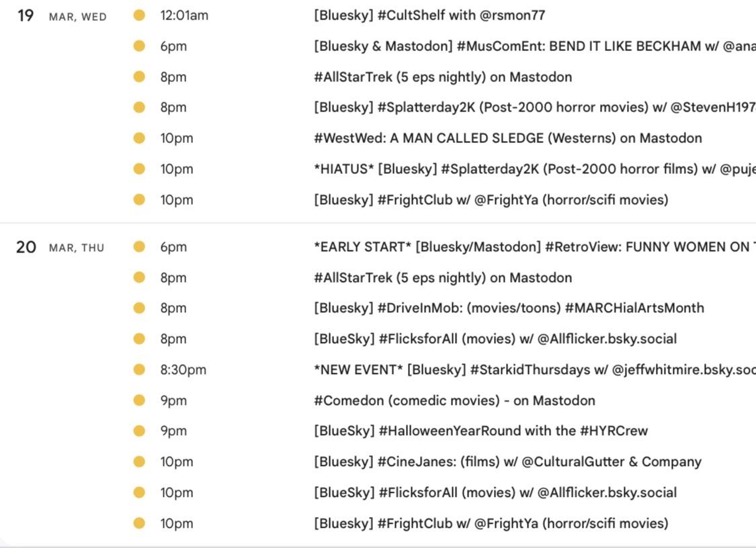Open the *EARLY START* #RetroView FUNNY WOMEN event
This screenshot has width=756, height=548.
coord(535,246)
